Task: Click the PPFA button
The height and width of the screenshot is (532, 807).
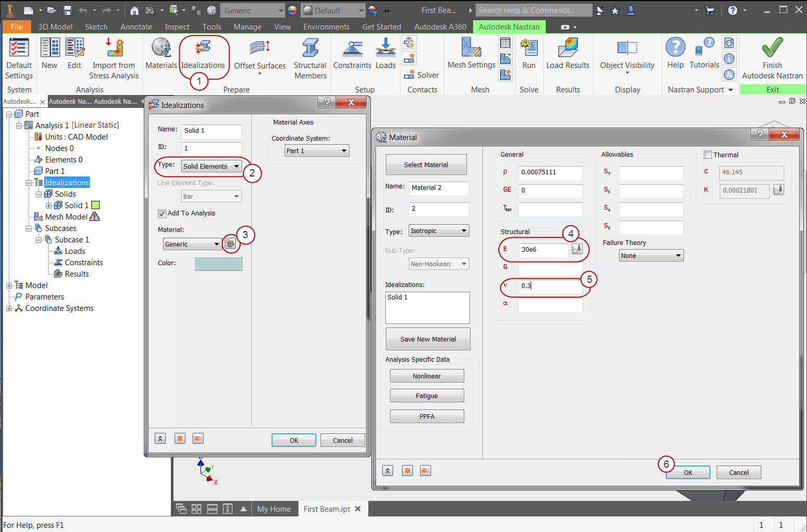Action: tap(427, 416)
